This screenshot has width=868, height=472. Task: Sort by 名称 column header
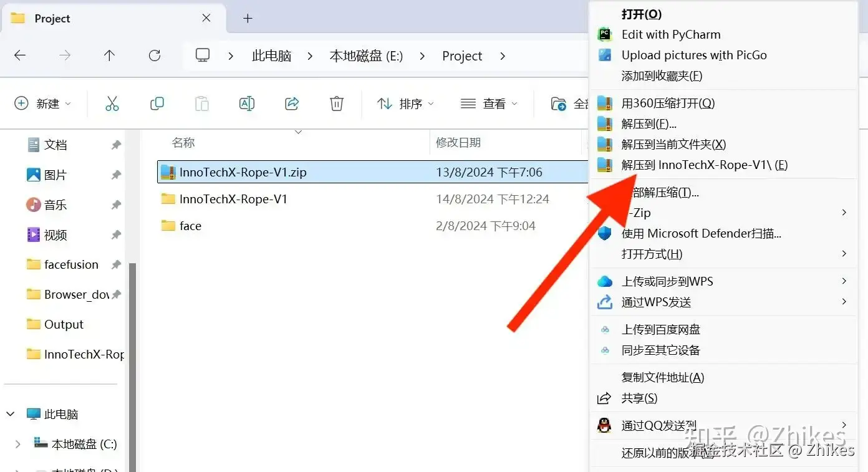(183, 143)
